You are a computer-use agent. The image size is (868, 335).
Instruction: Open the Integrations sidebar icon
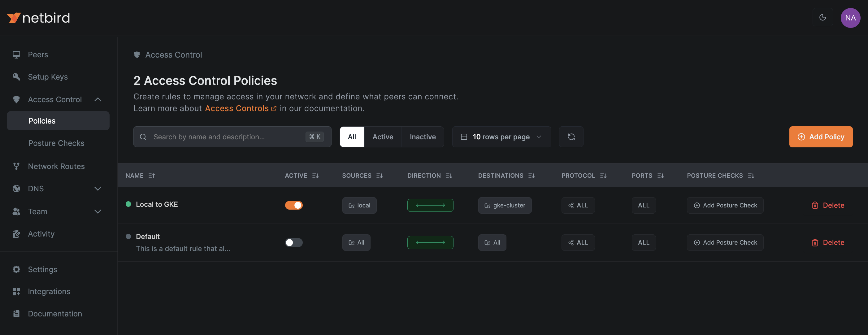pos(16,291)
